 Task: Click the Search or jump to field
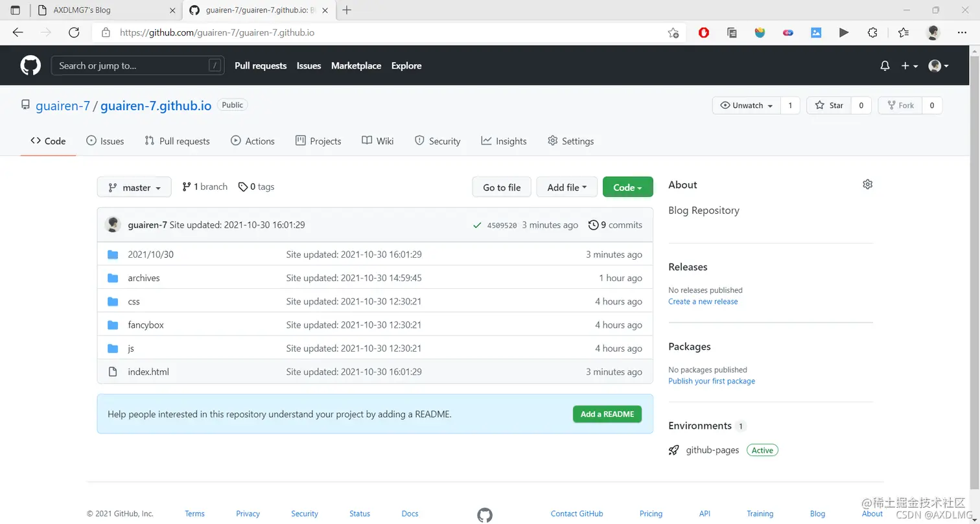coord(137,65)
